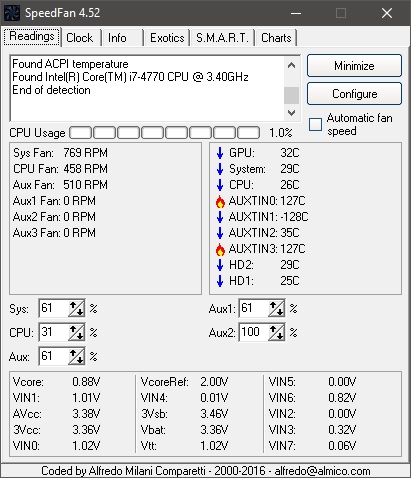Click the 'Aux1 Fan: 0 RPM' reading

(54, 201)
